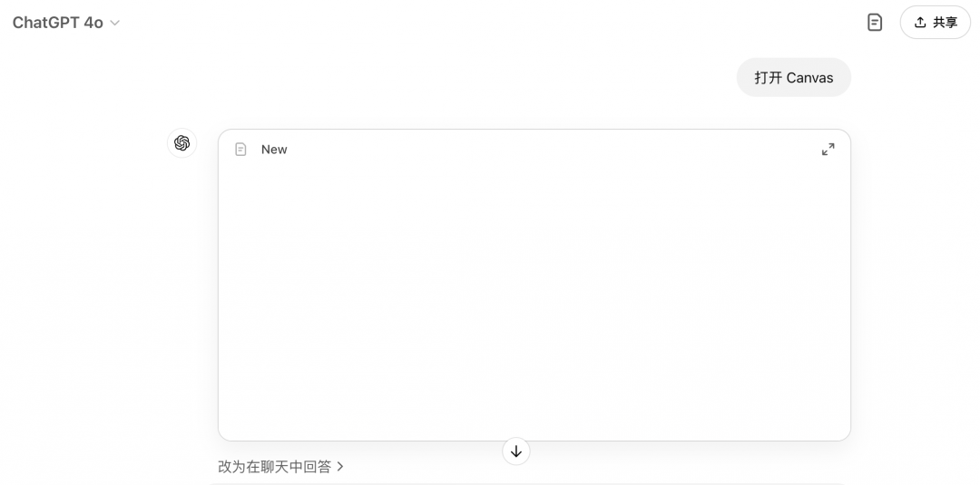Click the ChatGPT logo avatar
This screenshot has height=485, width=980.
(181, 143)
